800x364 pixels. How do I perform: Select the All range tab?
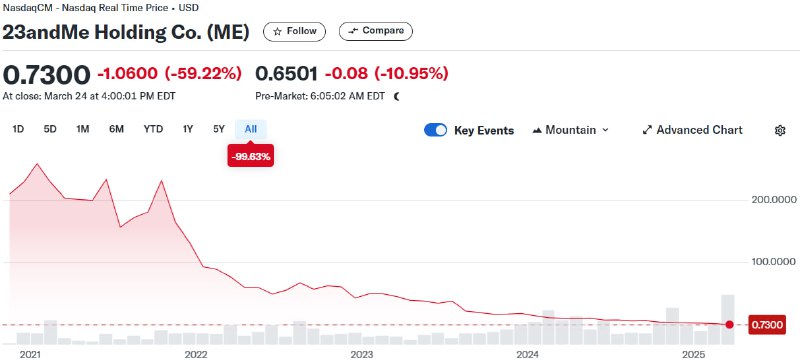tap(251, 129)
